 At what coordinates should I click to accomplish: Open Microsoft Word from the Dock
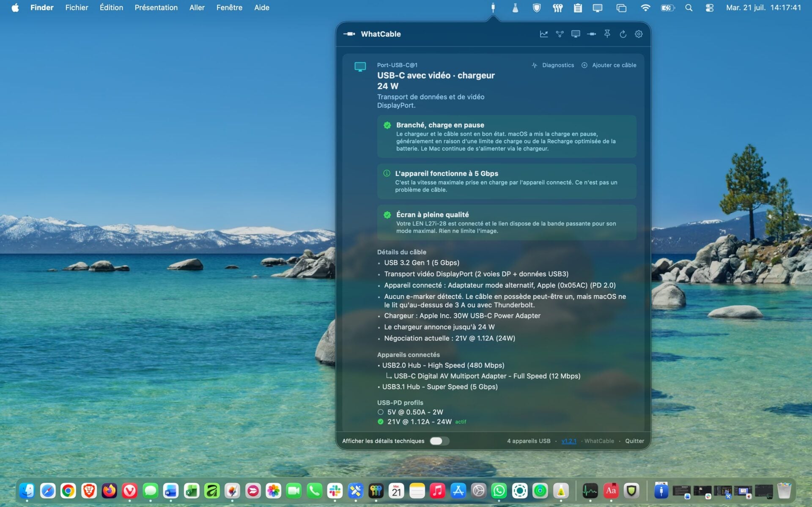pos(171,491)
